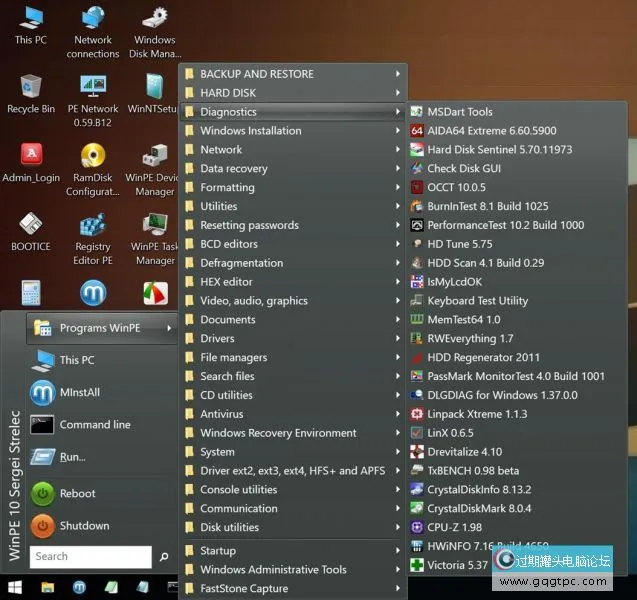Click the Start menu Search box
The width and height of the screenshot is (637, 600).
90,557
